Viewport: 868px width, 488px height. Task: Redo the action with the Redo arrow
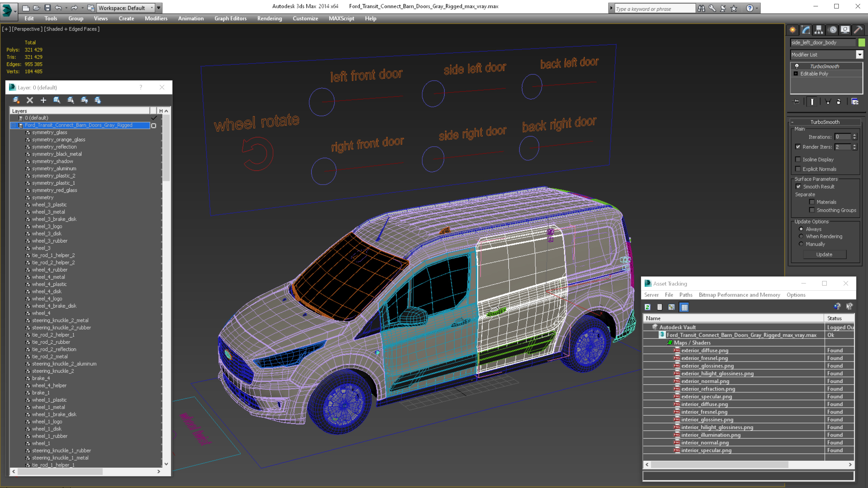tap(74, 8)
